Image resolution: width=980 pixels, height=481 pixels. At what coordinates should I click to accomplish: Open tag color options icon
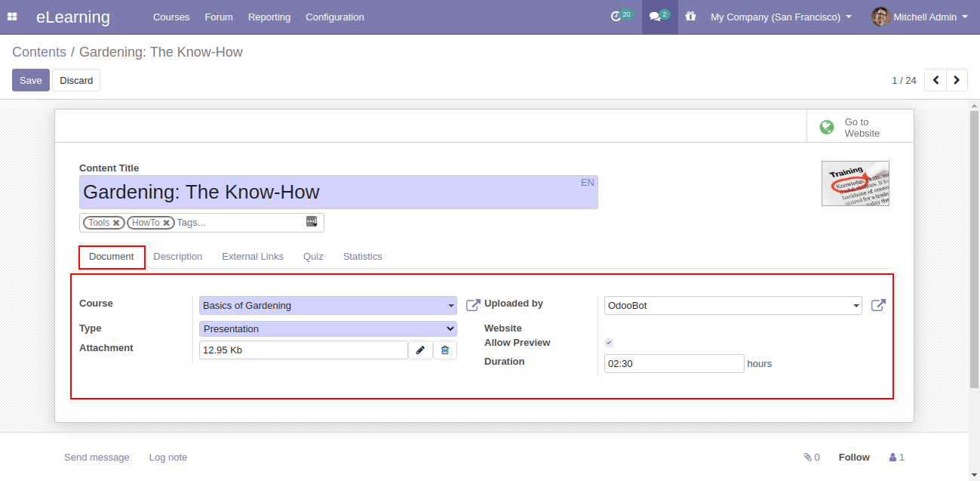[x=312, y=222]
